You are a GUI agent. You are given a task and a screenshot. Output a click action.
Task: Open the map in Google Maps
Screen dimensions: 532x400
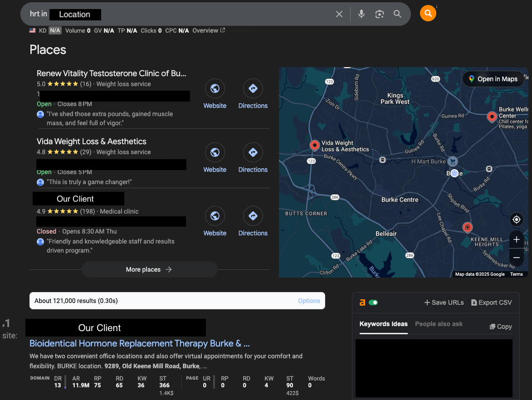(x=493, y=78)
